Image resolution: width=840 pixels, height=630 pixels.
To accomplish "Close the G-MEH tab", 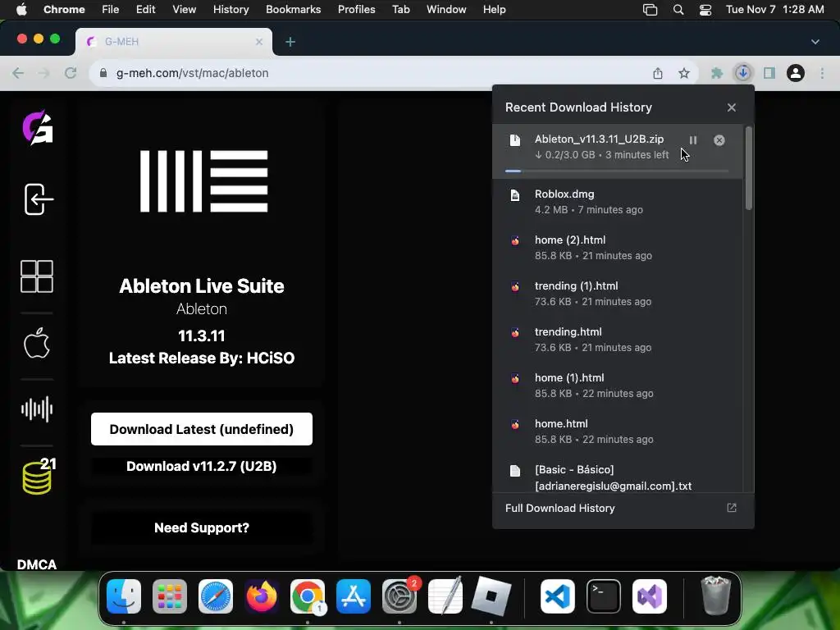I will point(259,42).
